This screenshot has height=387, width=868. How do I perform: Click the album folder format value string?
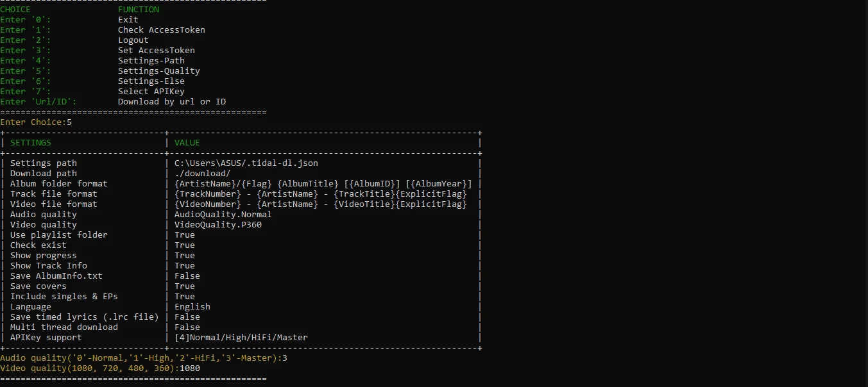tap(323, 184)
